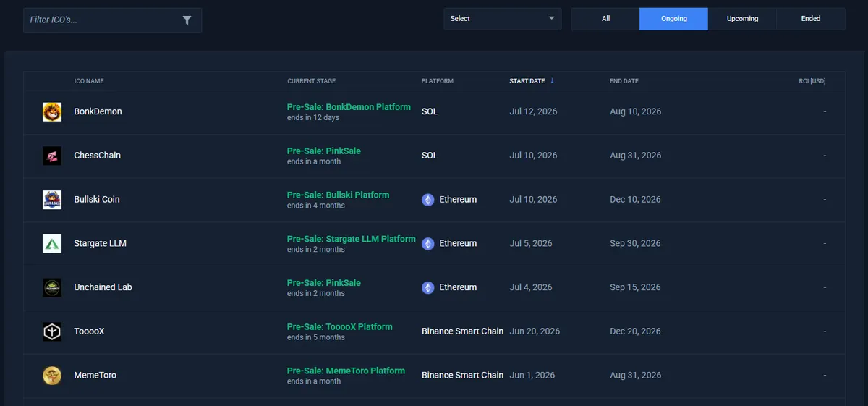This screenshot has height=406, width=868.
Task: Sort by ROI [USD] column header
Action: (812, 81)
